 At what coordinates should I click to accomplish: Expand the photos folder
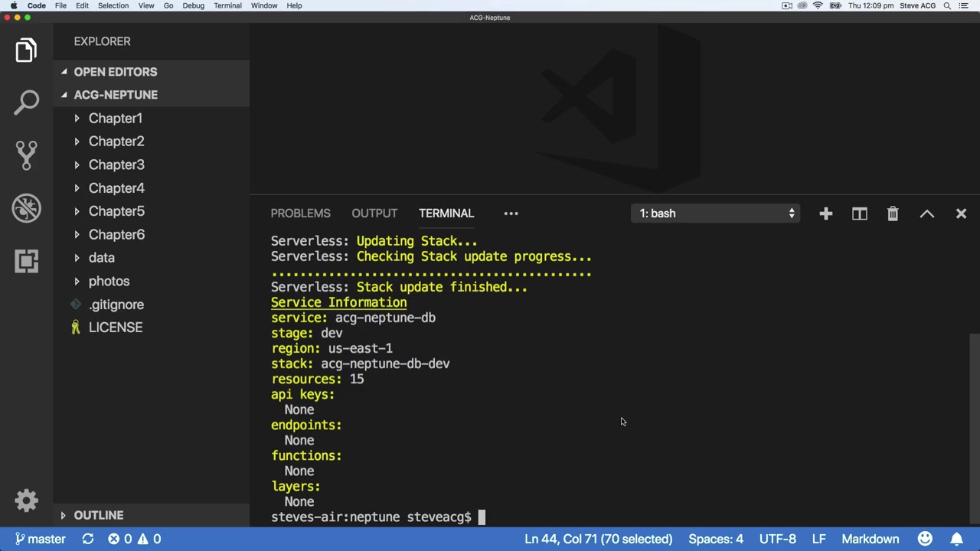[109, 282]
